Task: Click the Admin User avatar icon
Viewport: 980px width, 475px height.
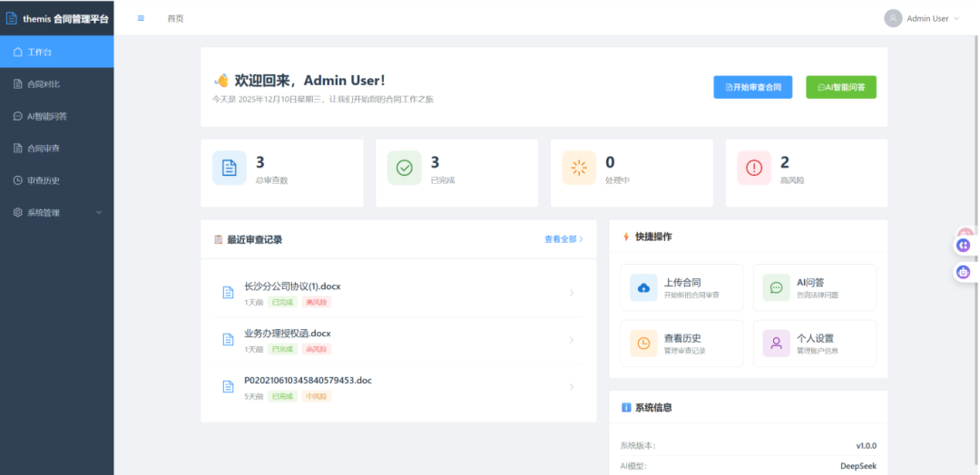Action: (x=893, y=18)
